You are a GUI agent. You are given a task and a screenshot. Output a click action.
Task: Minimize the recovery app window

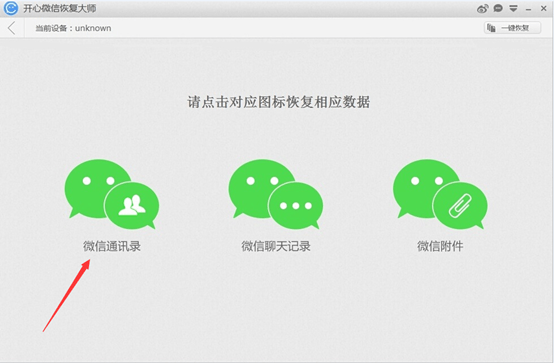[529, 9]
